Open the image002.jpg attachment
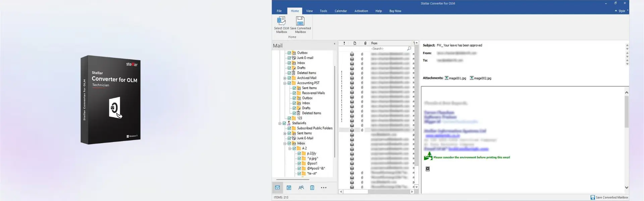The image size is (644, 201). [x=481, y=78]
